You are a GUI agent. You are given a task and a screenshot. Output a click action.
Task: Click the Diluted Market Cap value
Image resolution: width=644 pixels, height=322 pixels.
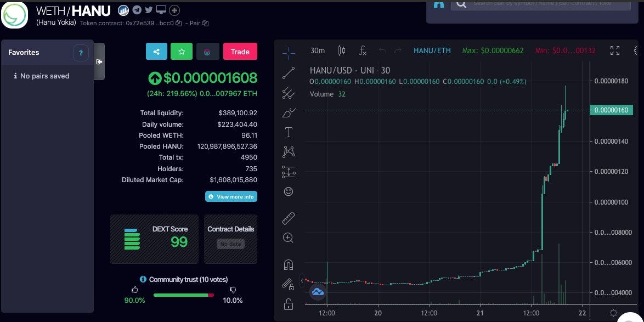coord(233,180)
